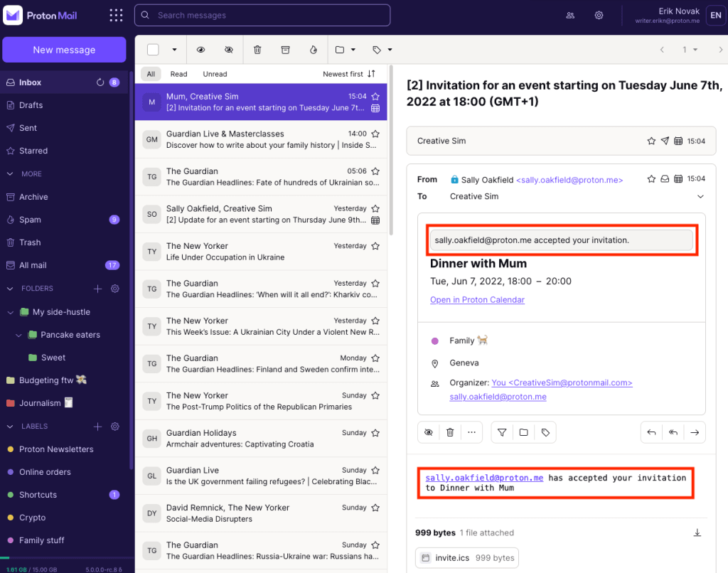Archive message with toolbar archive icon
The image size is (728, 573).
[286, 50]
